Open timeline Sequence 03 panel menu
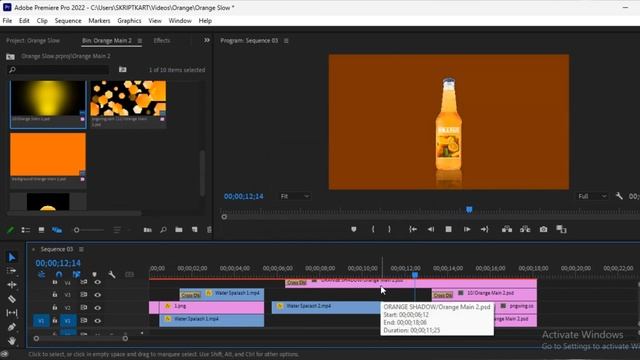Image resolution: width=640 pixels, height=360 pixels. coord(81,249)
